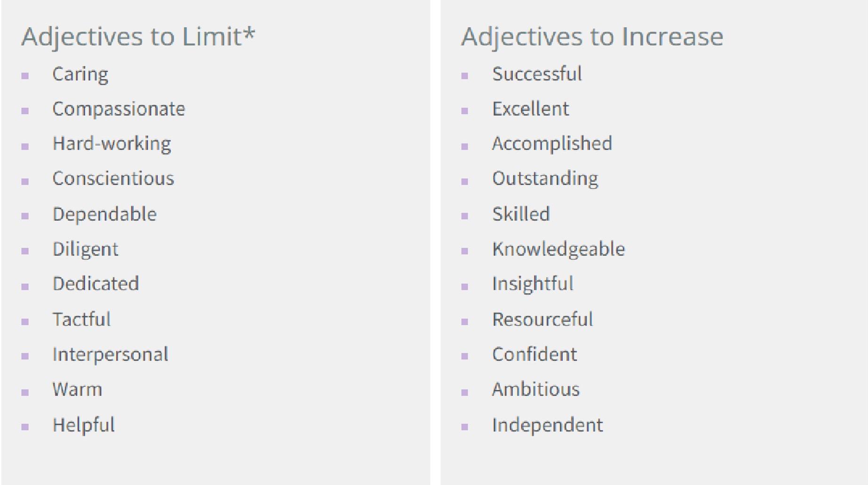Viewport: 868px width, 485px height.
Task: Click the bullet next to 'Excellent'
Action: tap(465, 111)
